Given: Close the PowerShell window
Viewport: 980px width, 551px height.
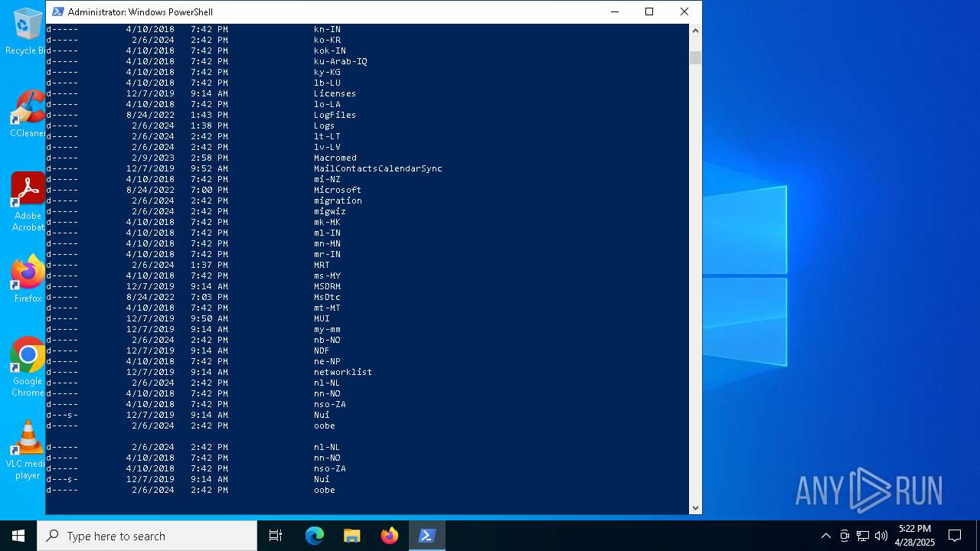Looking at the screenshot, I should point(684,11).
